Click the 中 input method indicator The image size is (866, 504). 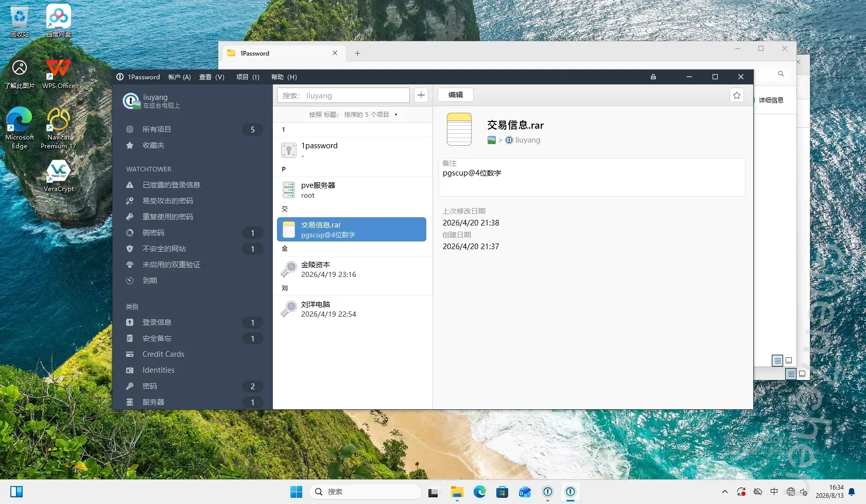(x=774, y=492)
